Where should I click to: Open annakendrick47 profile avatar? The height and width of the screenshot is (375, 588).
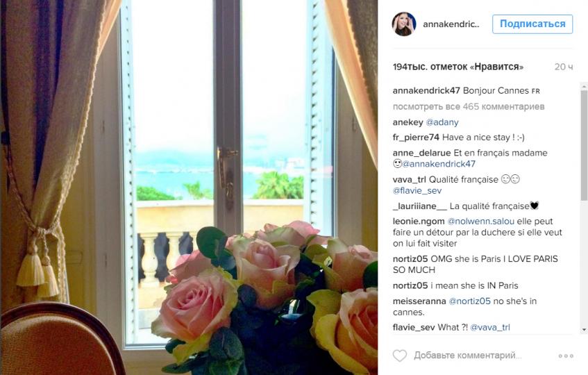[404, 24]
